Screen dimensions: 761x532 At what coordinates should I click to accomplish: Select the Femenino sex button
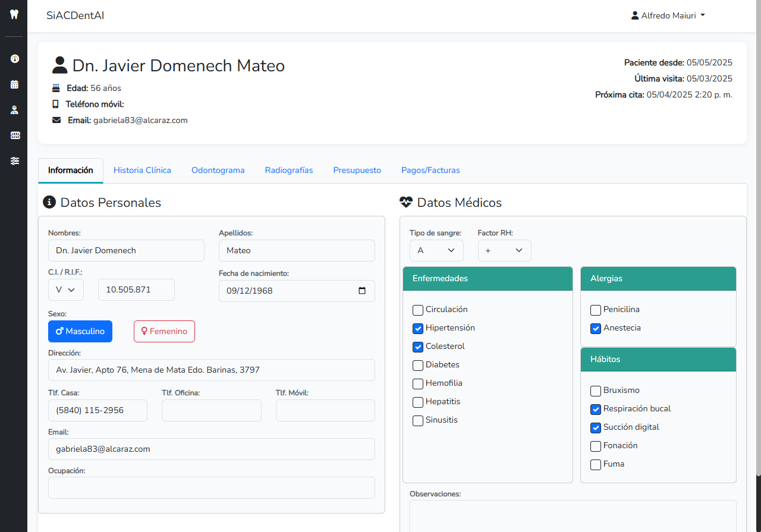pos(164,332)
